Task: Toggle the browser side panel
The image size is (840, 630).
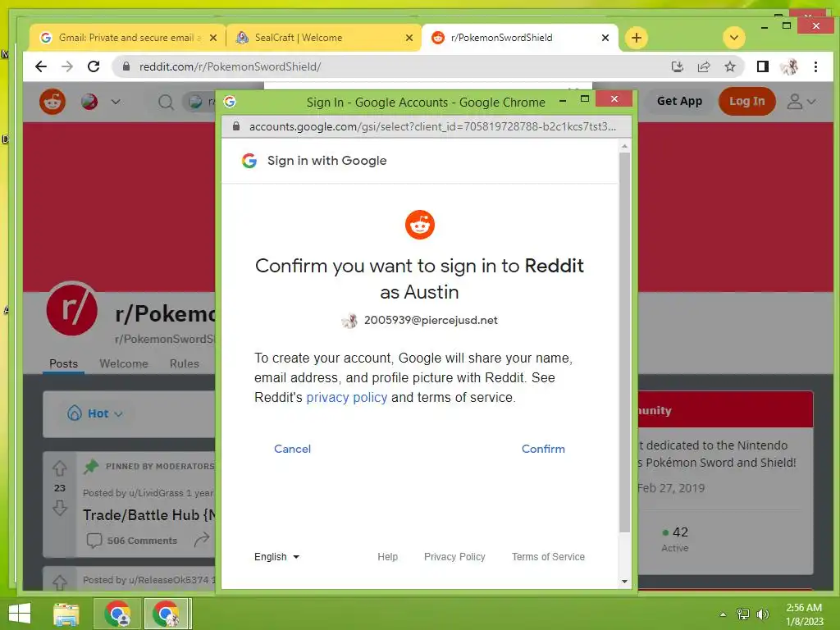Action: pyautogui.click(x=762, y=66)
